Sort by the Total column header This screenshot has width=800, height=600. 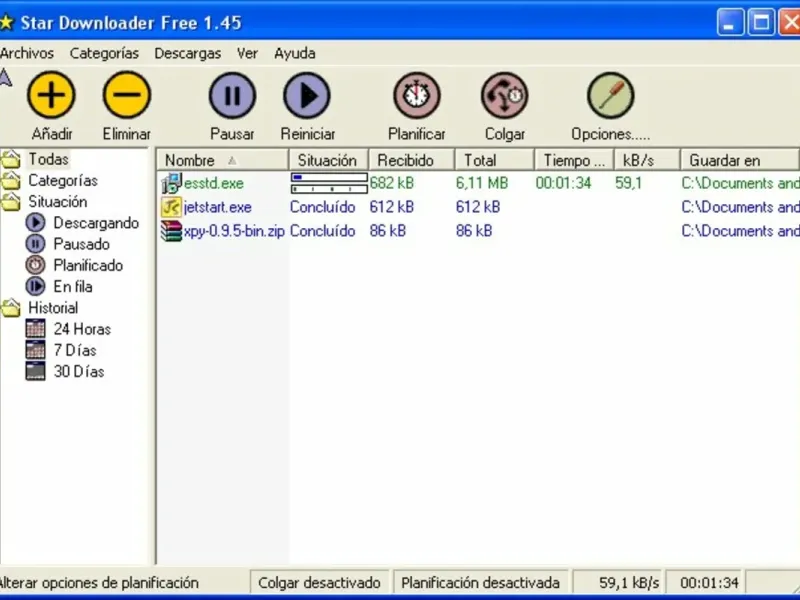tap(494, 160)
